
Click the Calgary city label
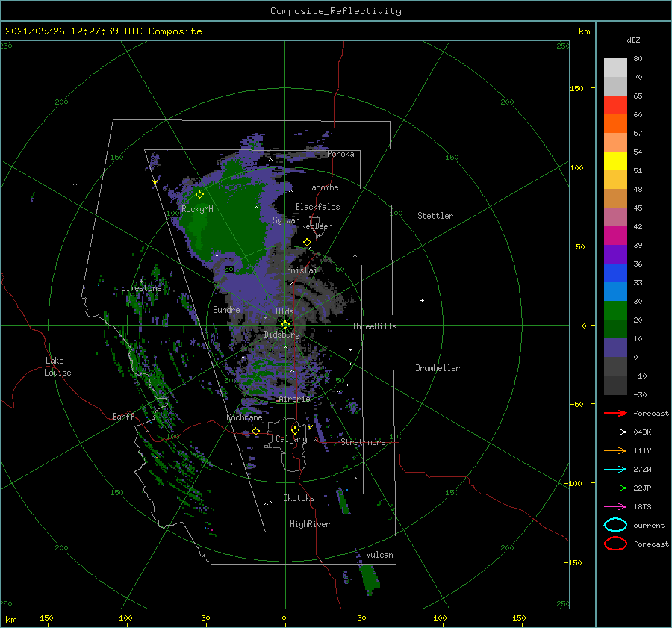tap(291, 439)
